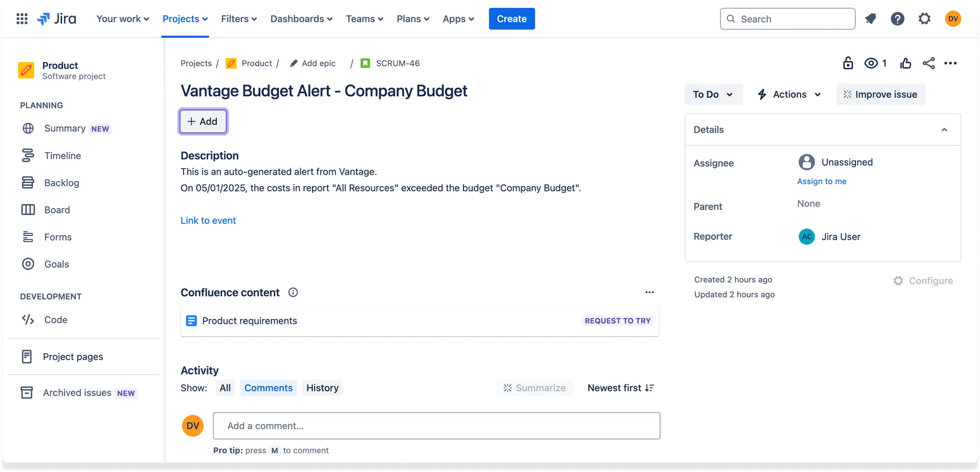Click the SCRUM-46 issue type icon
Screen dimensions: 980x472
coord(365,63)
